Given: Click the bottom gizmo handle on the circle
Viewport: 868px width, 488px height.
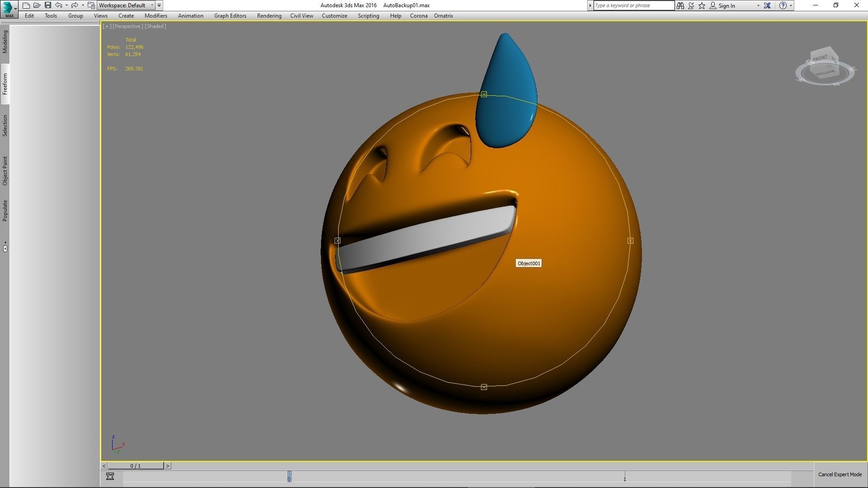Looking at the screenshot, I should 484,387.
